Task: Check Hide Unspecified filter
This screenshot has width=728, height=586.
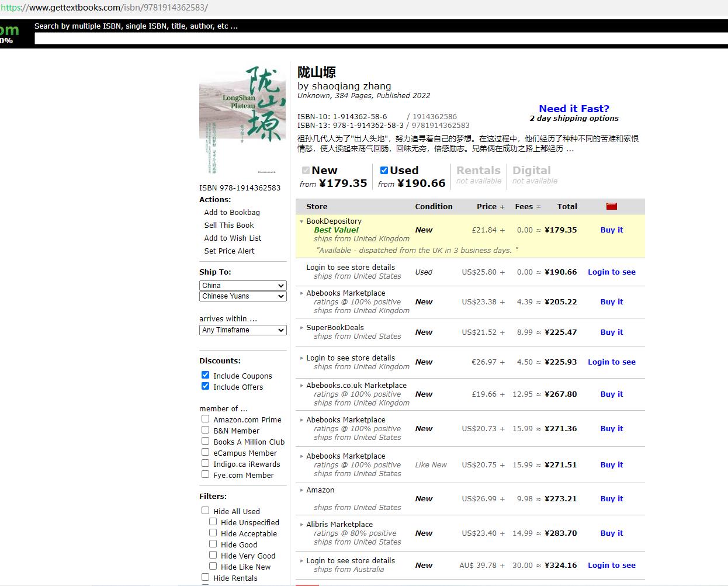Action: (x=213, y=522)
